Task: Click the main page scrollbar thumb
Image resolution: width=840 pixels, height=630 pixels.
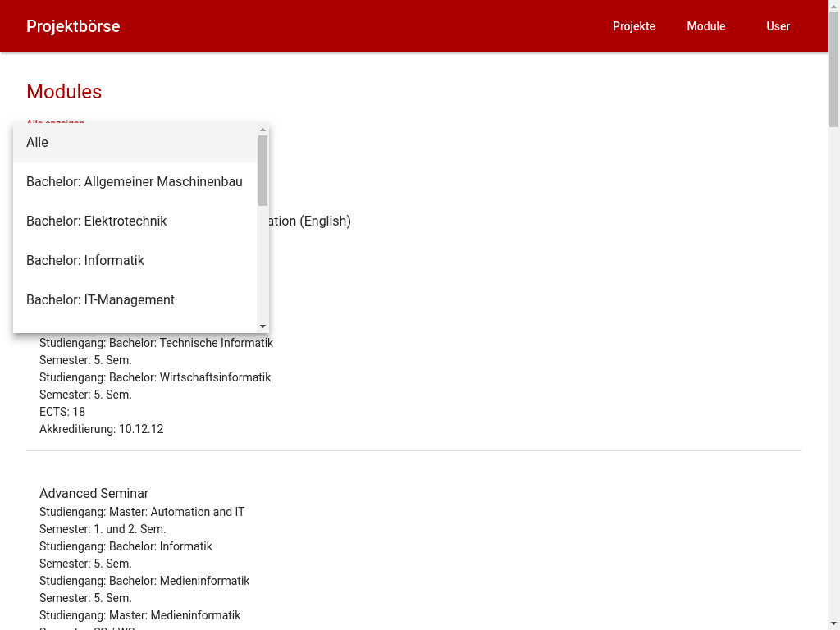Action: pyautogui.click(x=833, y=70)
